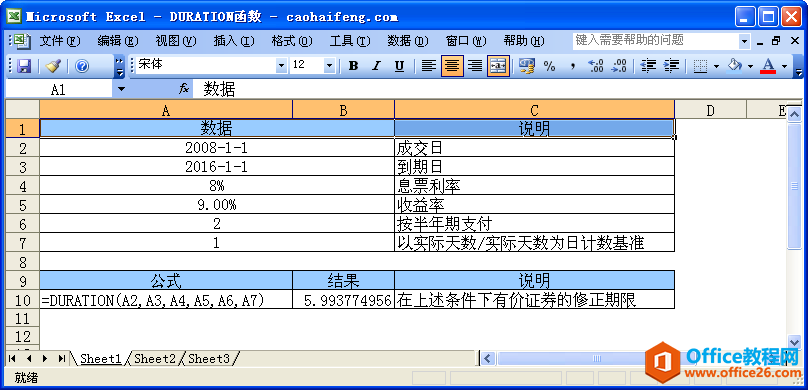Select cell with 2008-1-1

click(217, 148)
